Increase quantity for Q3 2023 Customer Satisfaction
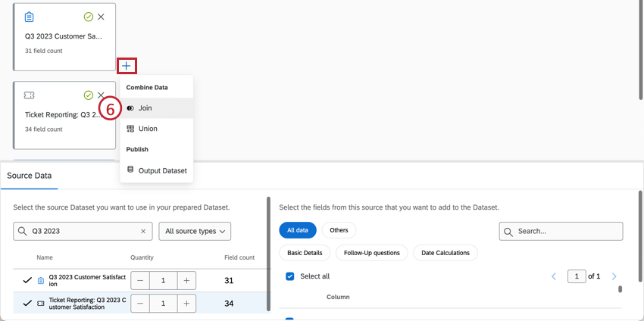The height and width of the screenshot is (321, 644). (186, 280)
